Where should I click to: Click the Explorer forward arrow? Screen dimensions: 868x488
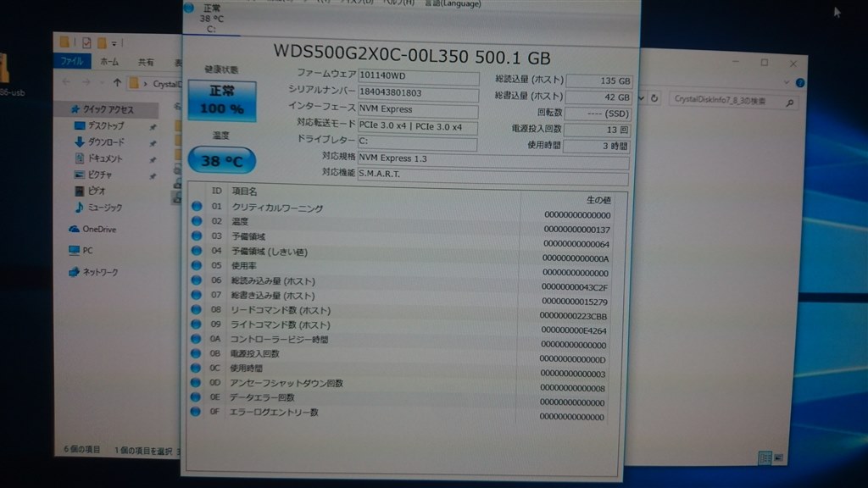pos(87,82)
